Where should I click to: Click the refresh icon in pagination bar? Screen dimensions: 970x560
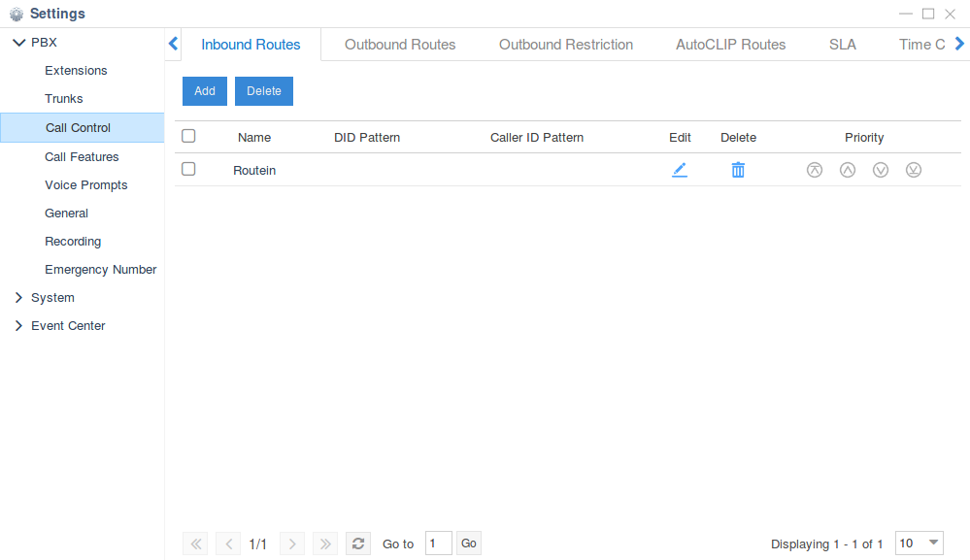[358, 544]
